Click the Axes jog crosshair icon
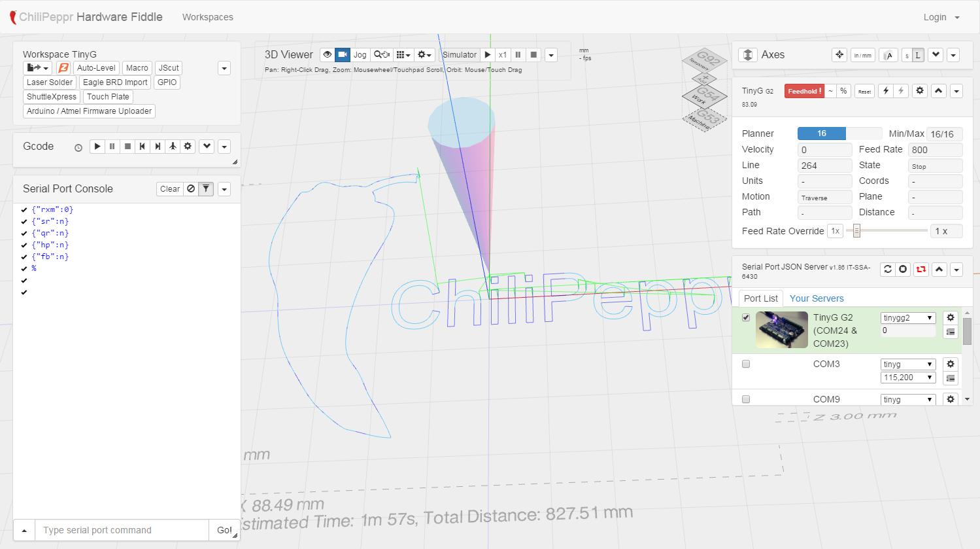This screenshot has height=549, width=980. coord(839,55)
